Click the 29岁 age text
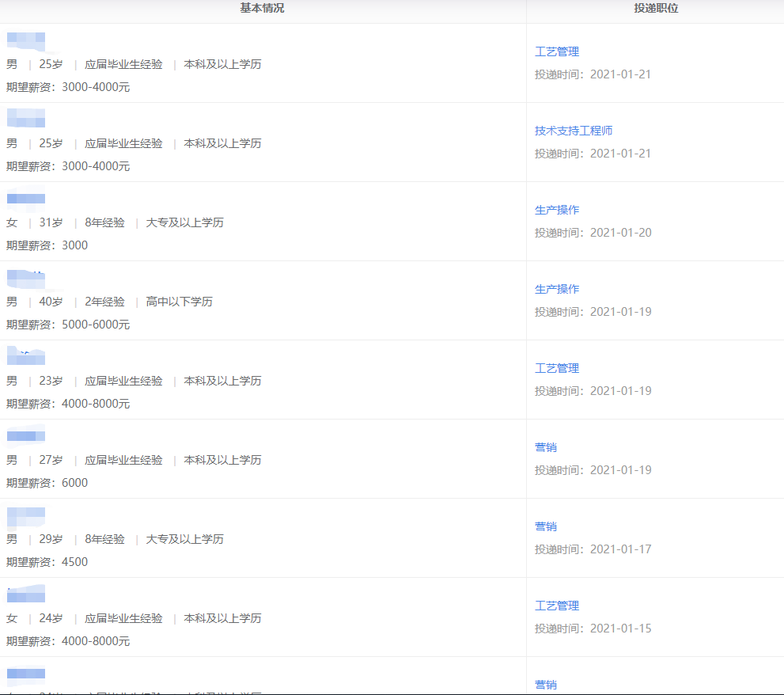 (x=51, y=539)
